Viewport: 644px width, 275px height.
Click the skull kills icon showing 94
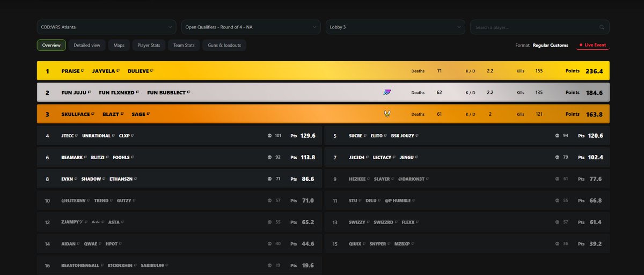tap(557, 136)
